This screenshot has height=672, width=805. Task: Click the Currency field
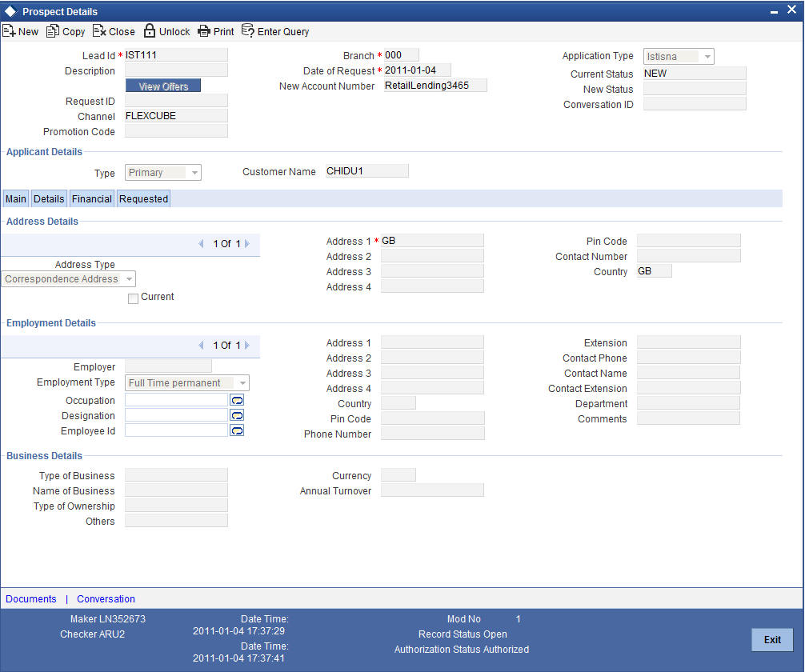click(398, 475)
